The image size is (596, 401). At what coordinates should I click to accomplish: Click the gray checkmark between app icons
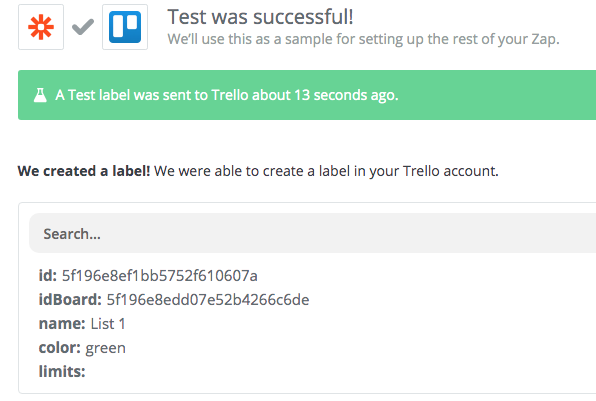[x=83, y=27]
